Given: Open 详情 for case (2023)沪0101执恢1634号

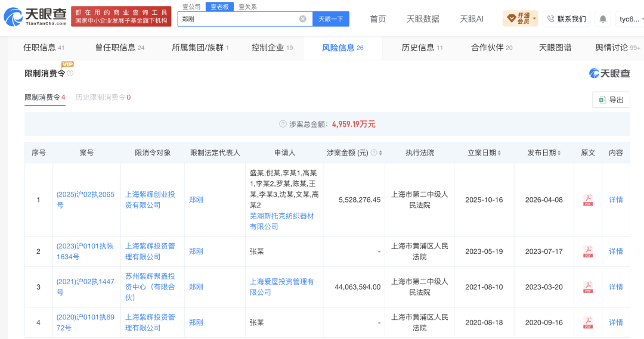Looking at the screenshot, I should [x=615, y=251].
